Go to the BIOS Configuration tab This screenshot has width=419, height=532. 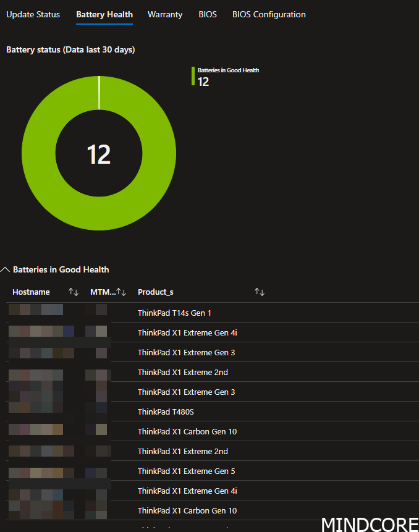pos(269,15)
